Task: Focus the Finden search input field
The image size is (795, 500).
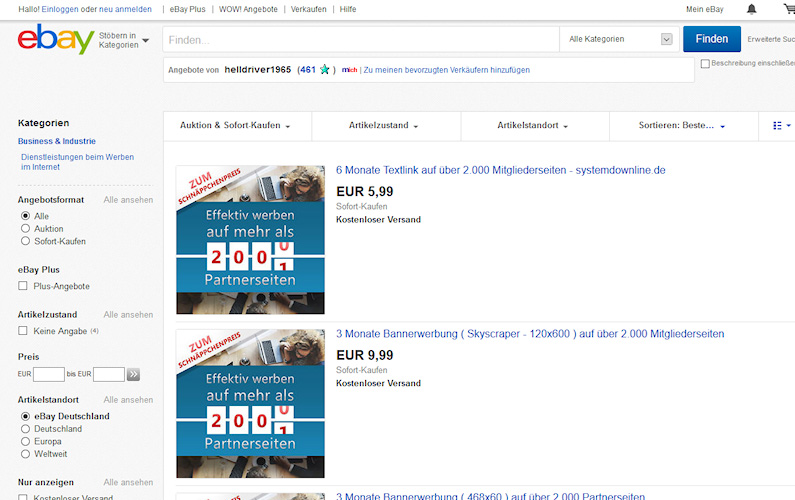Action: (x=361, y=39)
